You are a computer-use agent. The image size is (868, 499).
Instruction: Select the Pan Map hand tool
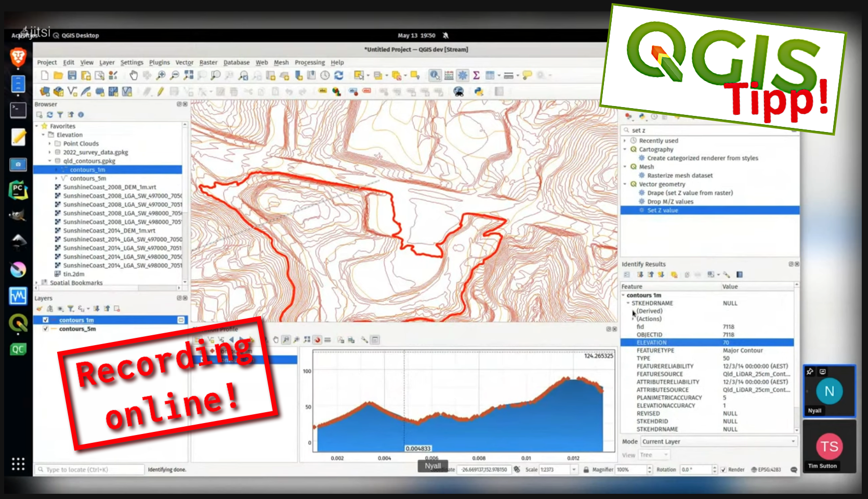[x=134, y=75]
